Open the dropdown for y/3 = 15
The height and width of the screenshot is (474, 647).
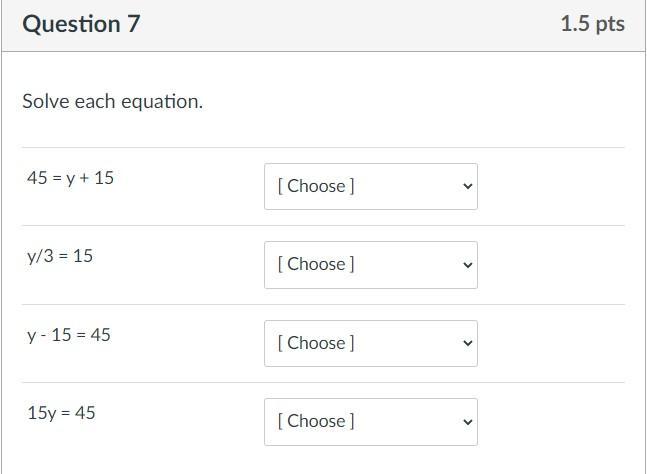click(370, 265)
